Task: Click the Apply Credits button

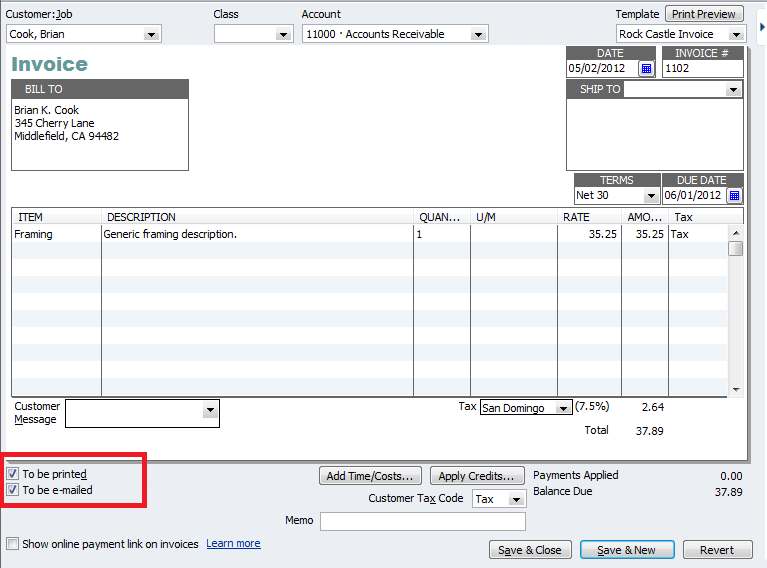Action: coord(476,476)
